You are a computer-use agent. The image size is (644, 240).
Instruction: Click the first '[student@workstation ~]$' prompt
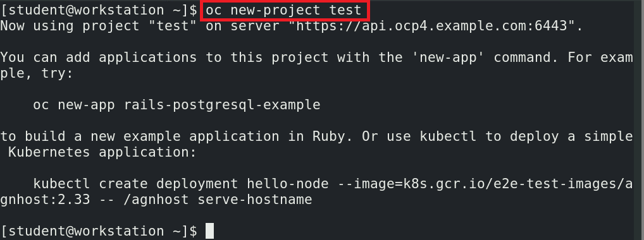click(99, 10)
